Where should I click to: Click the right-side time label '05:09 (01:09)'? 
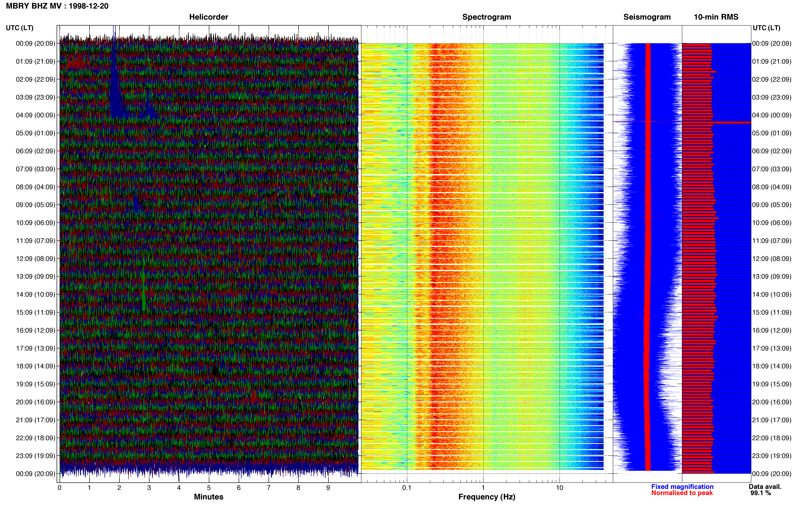(x=772, y=133)
